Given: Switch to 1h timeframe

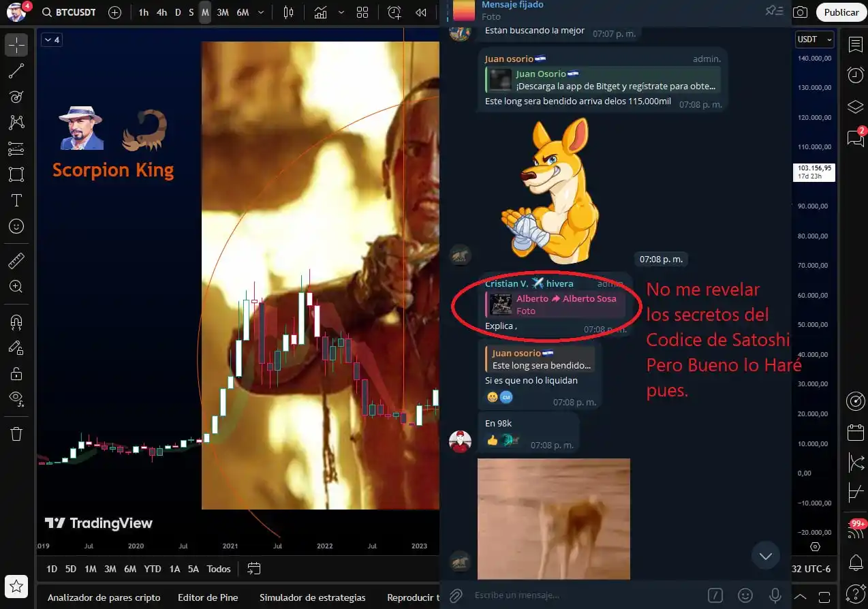Looking at the screenshot, I should (x=143, y=12).
